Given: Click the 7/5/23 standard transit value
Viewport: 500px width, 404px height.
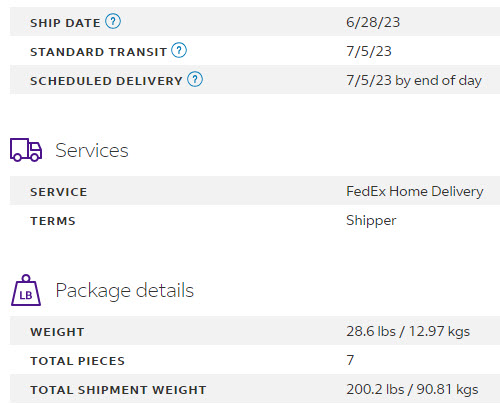Looking at the screenshot, I should pos(369,51).
